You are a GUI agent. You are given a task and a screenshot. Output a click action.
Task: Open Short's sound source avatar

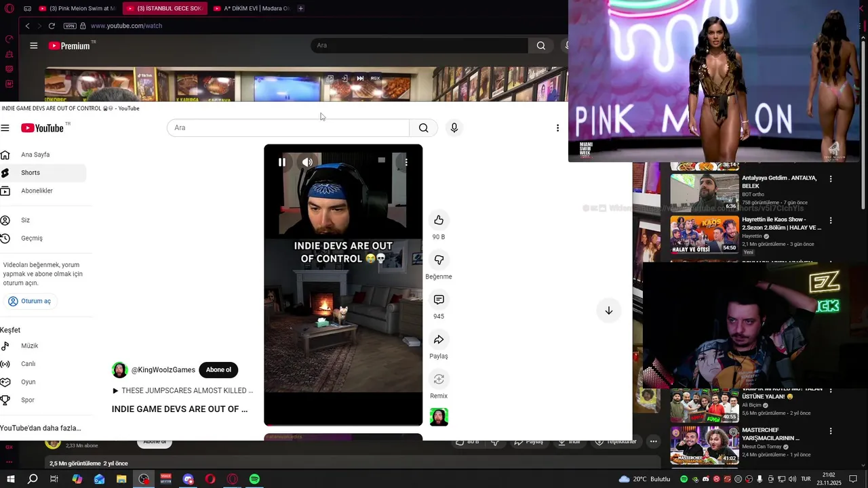click(439, 417)
